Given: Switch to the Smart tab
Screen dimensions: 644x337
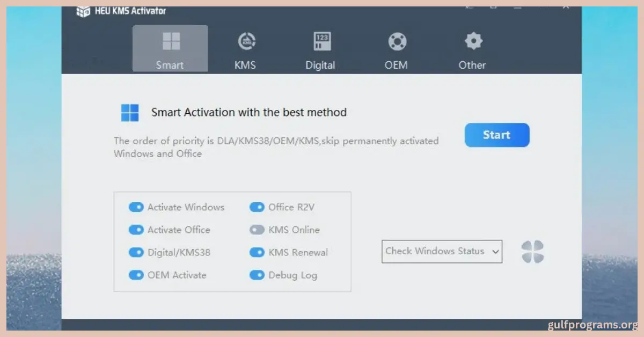Looking at the screenshot, I should 170,49.
